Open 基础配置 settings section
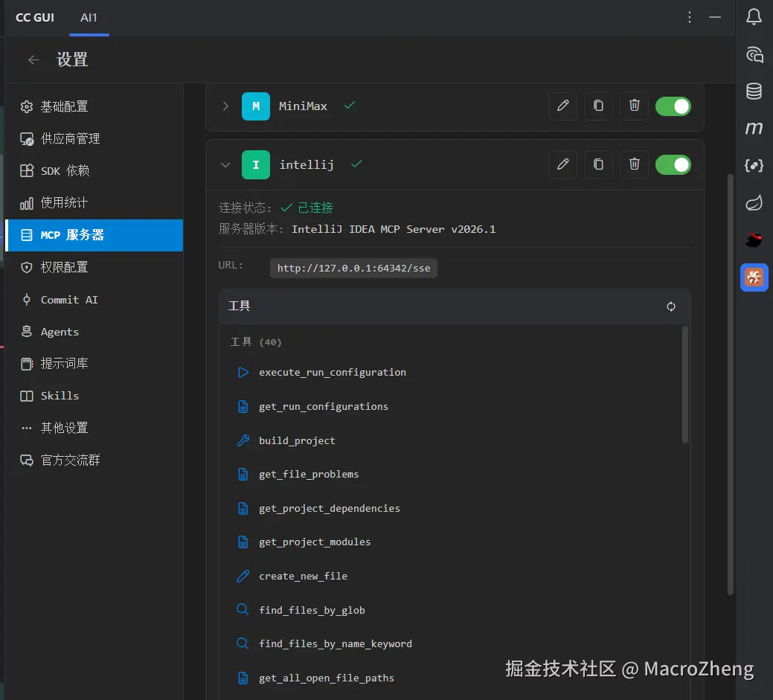The width and height of the screenshot is (773, 700). coord(94,106)
